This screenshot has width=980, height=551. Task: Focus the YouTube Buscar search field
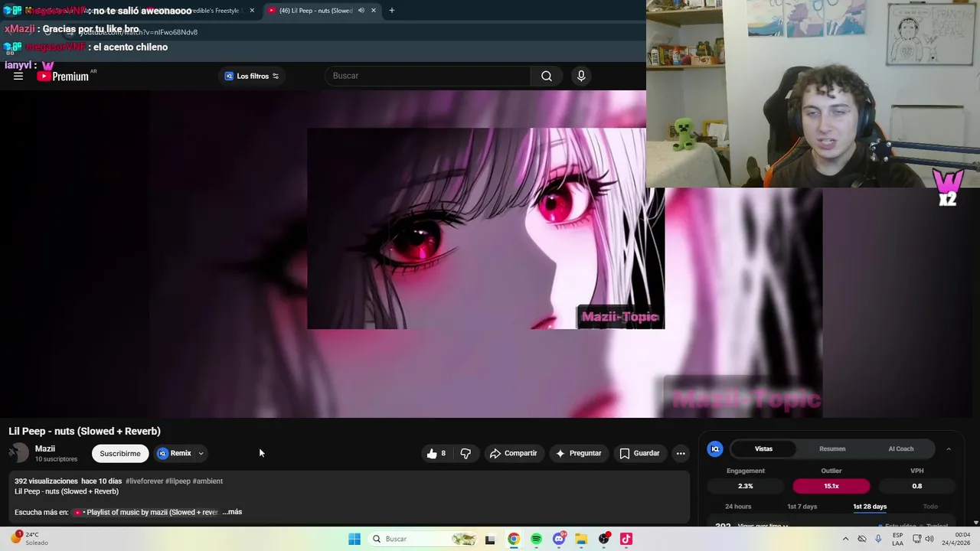429,76
